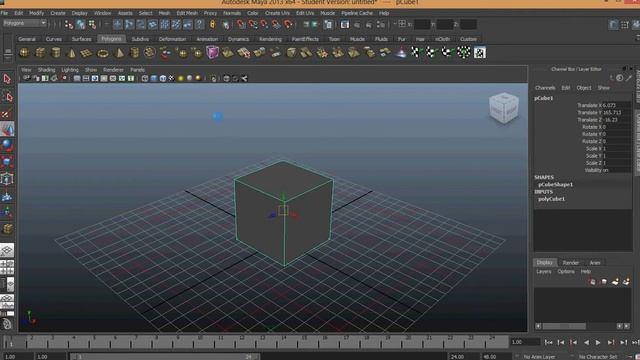Create a polygon cylinder from the shelf
Image resolution: width=640 pixels, height=360 pixels.
(56, 53)
